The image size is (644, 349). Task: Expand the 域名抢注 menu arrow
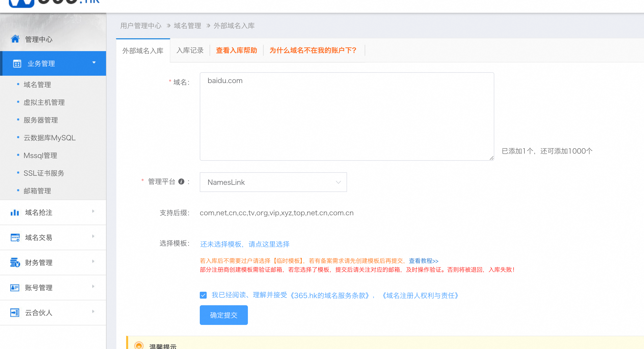point(93,211)
